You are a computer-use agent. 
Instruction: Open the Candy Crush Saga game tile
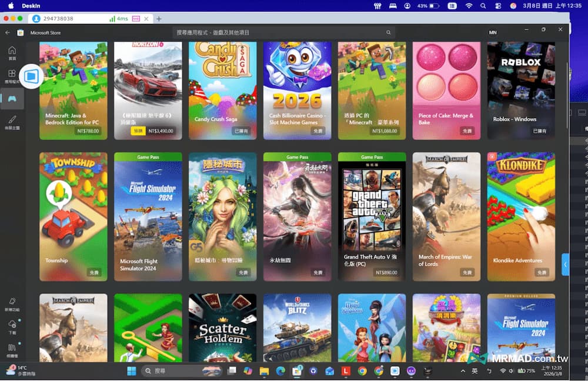tap(222, 91)
